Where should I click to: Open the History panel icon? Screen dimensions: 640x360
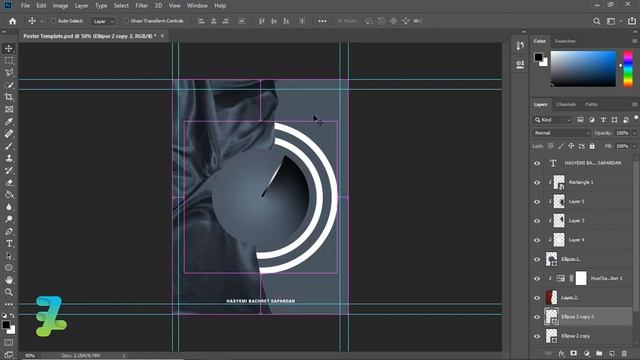520,45
